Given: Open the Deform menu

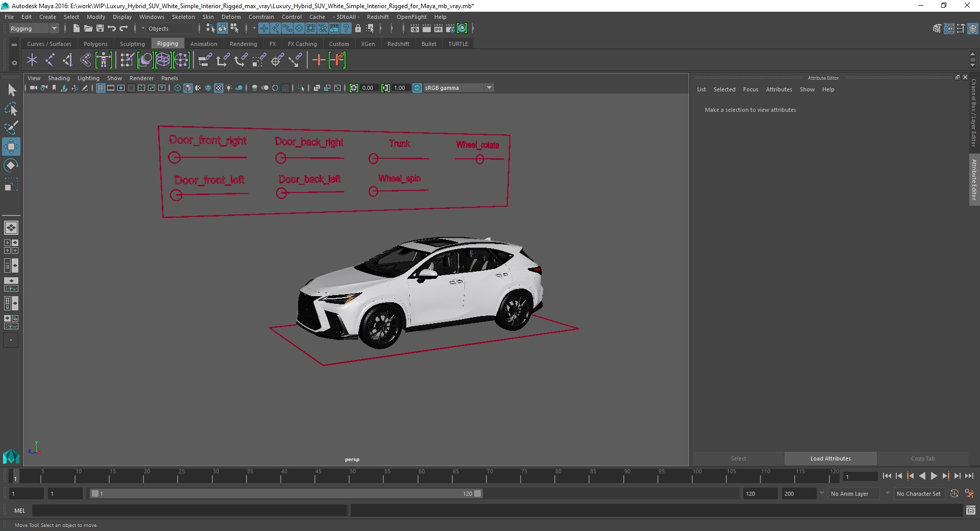Looking at the screenshot, I should tap(231, 17).
